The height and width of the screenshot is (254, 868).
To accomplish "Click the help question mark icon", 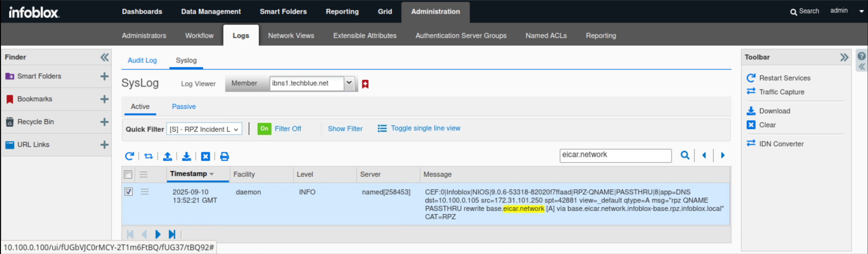I will (861, 56).
